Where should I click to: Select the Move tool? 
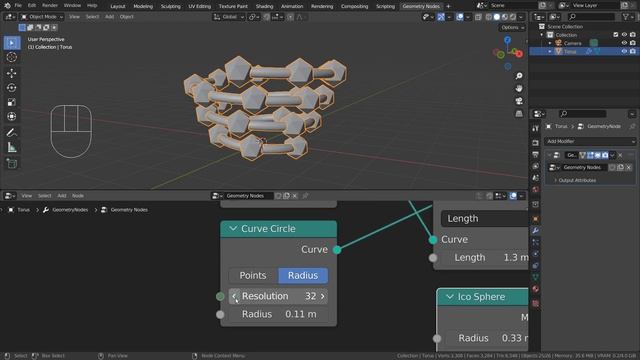pos(11,73)
